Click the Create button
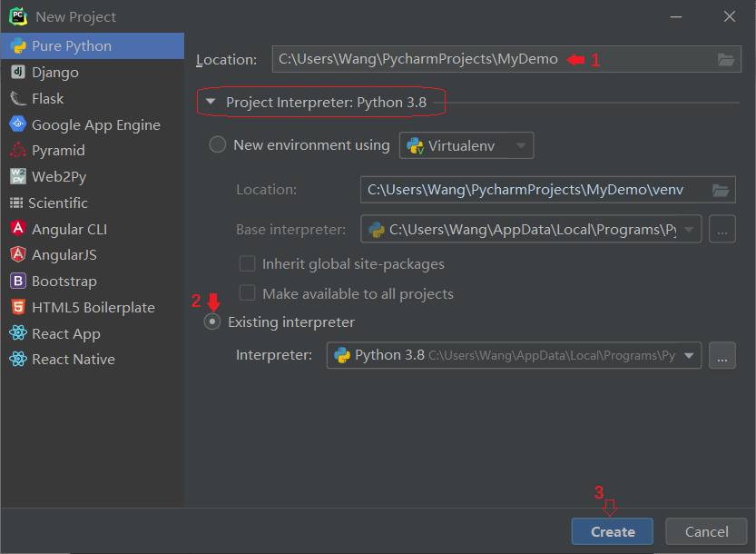This screenshot has height=554, width=756. [612, 531]
